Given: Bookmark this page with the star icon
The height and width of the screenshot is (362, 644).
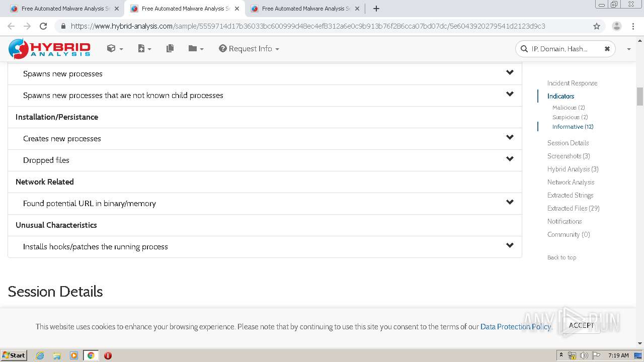Looking at the screenshot, I should point(597,26).
